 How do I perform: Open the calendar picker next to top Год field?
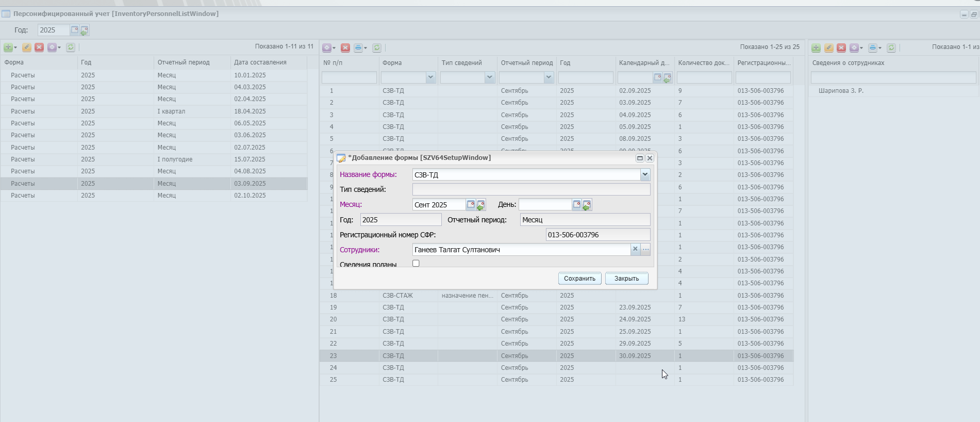coord(75,30)
